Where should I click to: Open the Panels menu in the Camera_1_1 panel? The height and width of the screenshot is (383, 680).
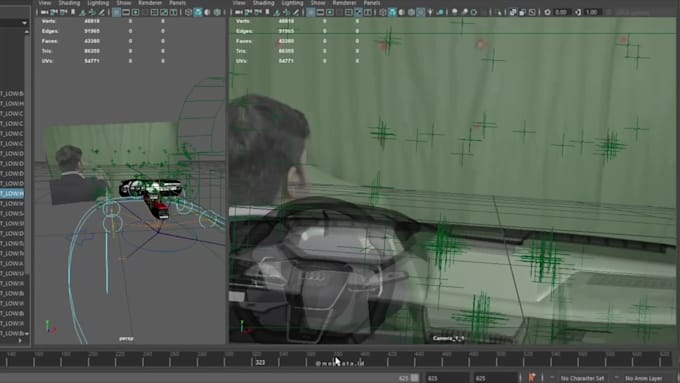(372, 3)
